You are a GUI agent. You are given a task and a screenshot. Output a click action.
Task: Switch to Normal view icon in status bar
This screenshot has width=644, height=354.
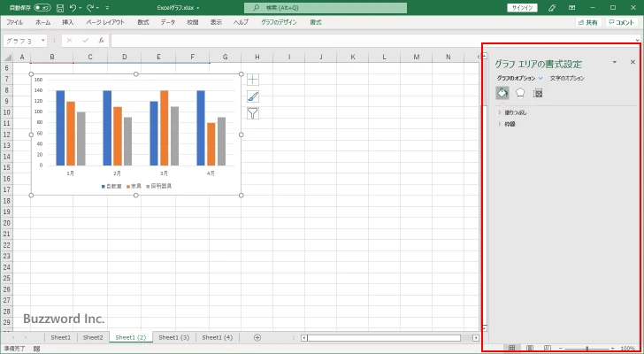point(511,349)
